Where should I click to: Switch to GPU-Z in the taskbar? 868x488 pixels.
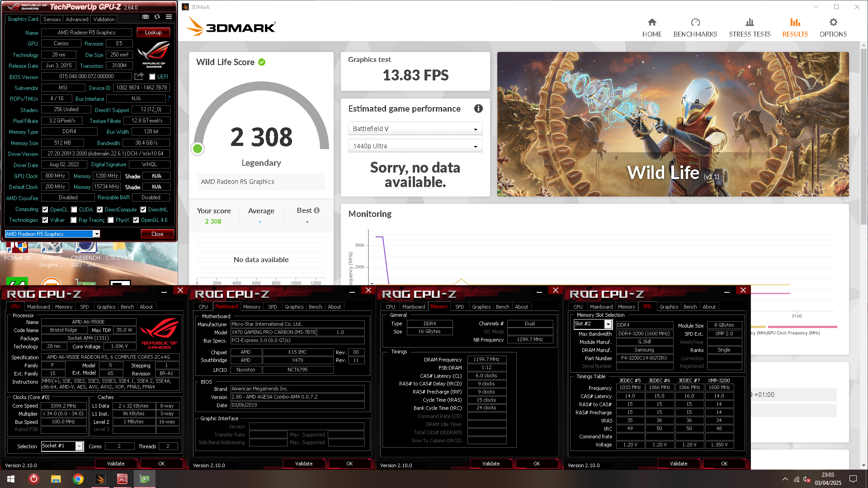tap(145, 479)
